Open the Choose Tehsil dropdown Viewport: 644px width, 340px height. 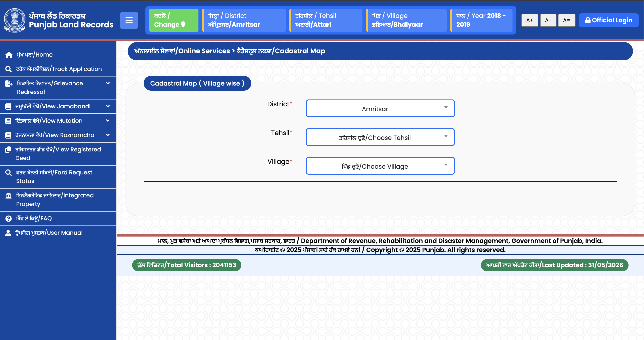point(380,137)
